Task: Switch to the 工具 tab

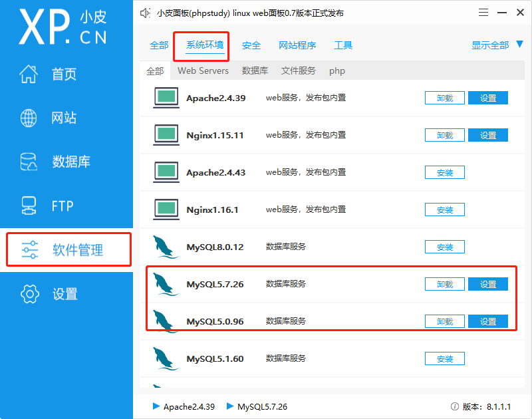Action: click(x=343, y=45)
